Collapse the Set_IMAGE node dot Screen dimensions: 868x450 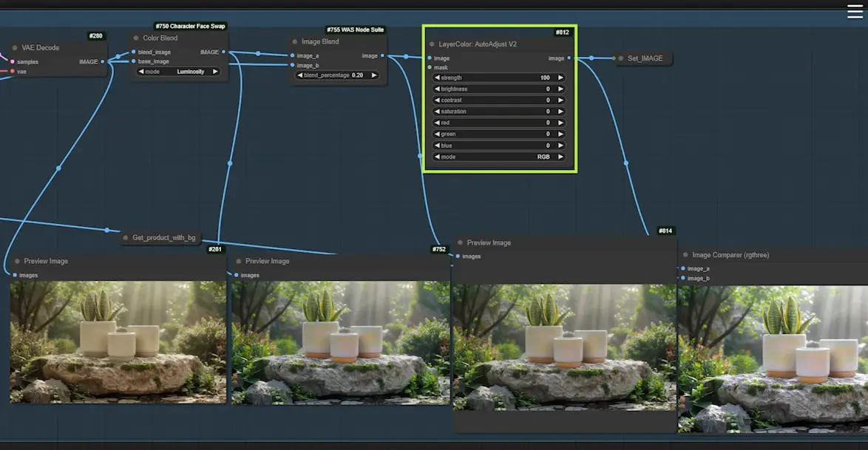click(x=620, y=58)
